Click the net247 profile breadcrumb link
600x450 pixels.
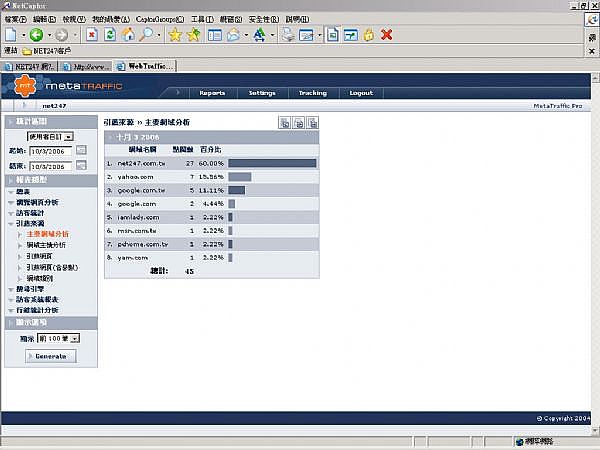click(x=54, y=106)
